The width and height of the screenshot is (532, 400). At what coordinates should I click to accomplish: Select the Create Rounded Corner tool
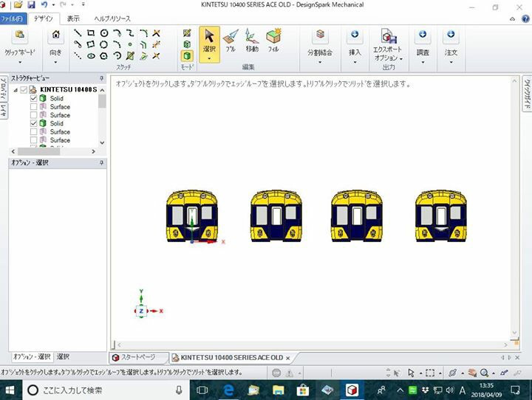click(x=143, y=33)
